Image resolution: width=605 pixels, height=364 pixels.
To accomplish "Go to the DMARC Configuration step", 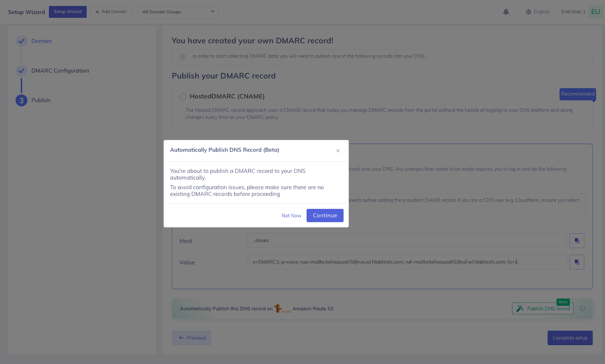I will [x=60, y=71].
